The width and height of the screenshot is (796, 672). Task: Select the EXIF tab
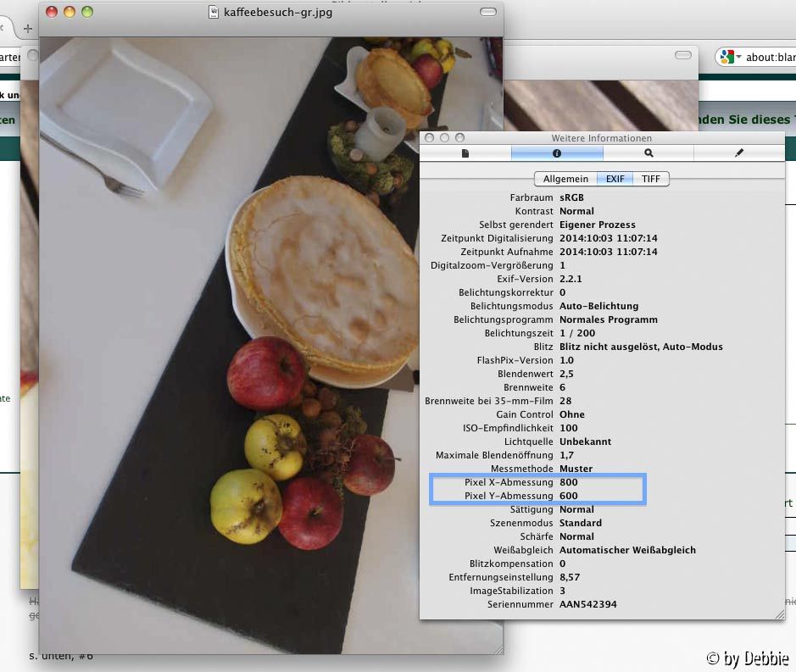tap(615, 179)
